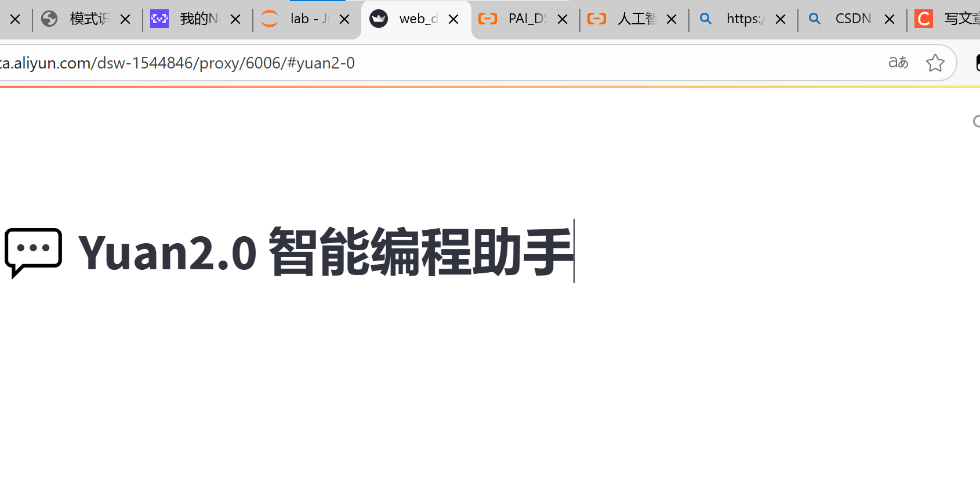The height and width of the screenshot is (502, 980).
Task: Click the globe favicon of 模式识 tab
Action: [49, 19]
